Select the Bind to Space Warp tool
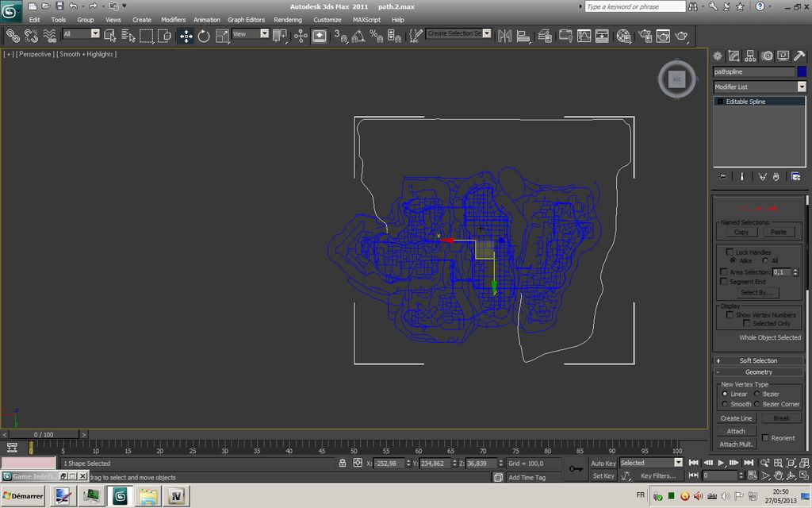This screenshot has height=508, width=812. point(50,36)
